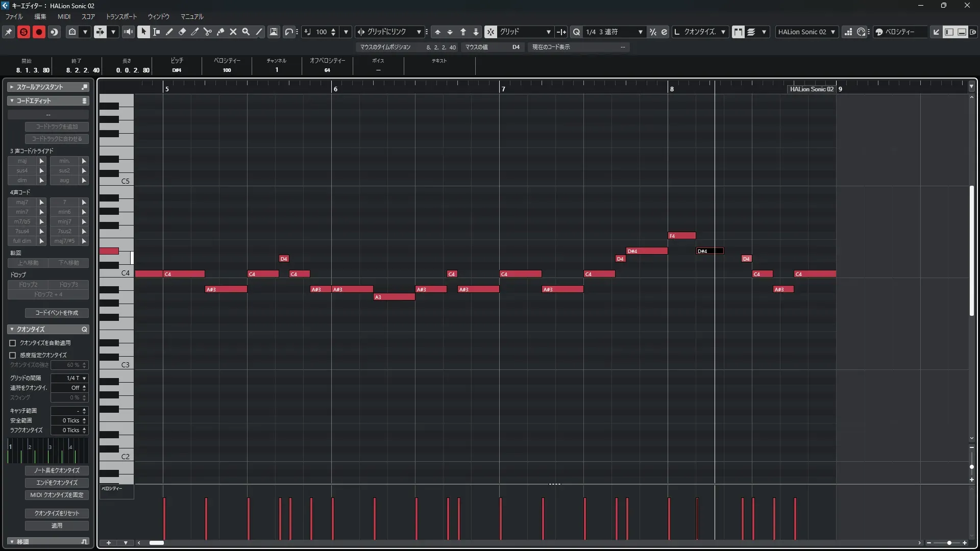The image size is (980, 551).
Task: Choose the Glue tool
Action: click(220, 32)
